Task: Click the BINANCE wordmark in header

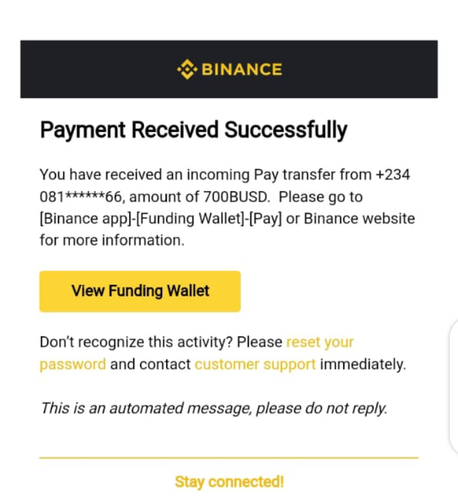Action: tap(242, 70)
